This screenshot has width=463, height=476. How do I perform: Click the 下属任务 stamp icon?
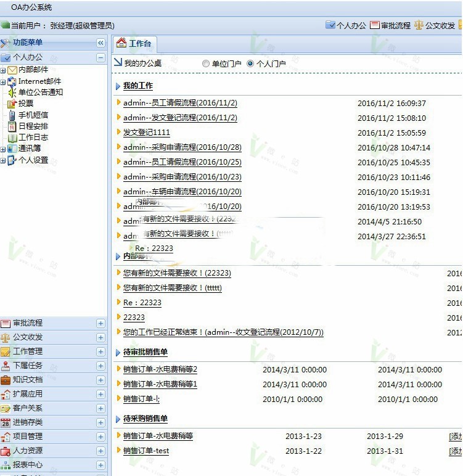6,366
